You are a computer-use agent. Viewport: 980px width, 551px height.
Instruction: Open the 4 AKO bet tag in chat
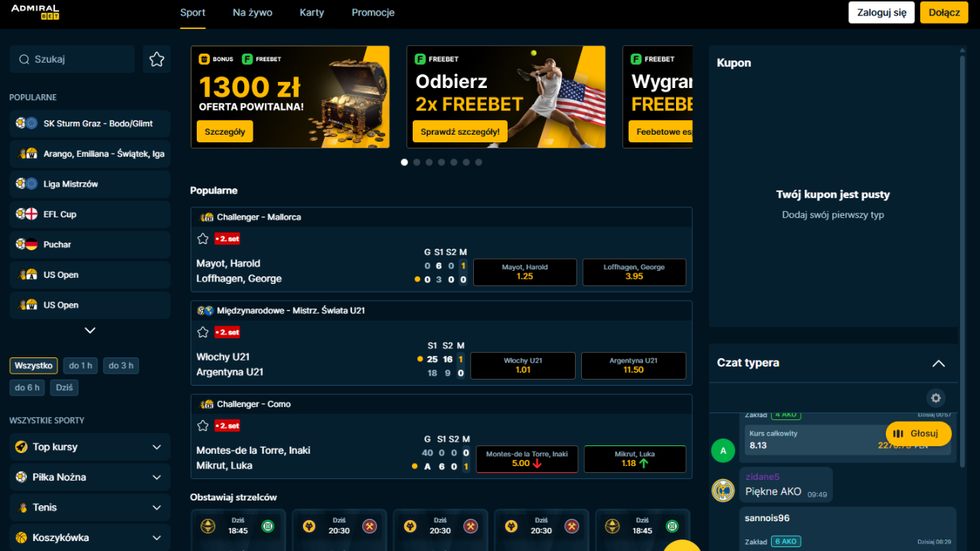point(786,415)
